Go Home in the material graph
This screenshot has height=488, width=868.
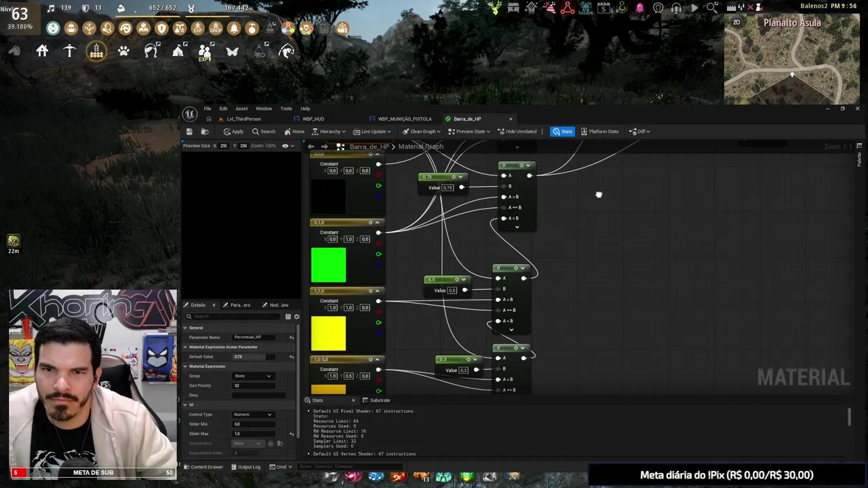[x=294, y=131]
